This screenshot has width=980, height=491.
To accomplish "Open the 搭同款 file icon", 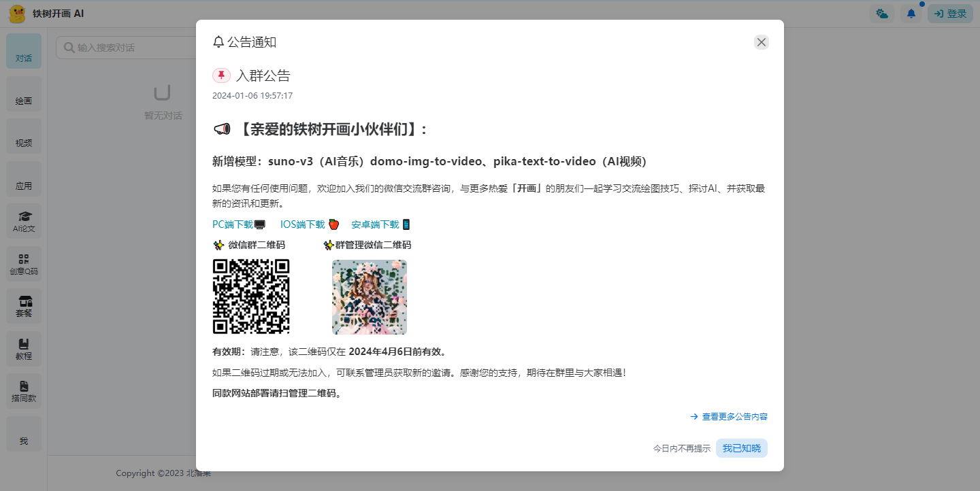I will pos(24,386).
